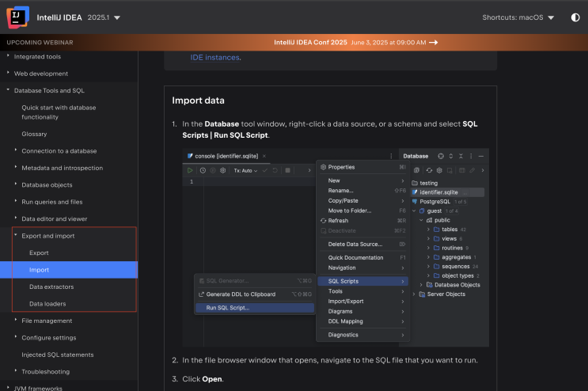Select the testing folder in Database tree

[x=425, y=183]
